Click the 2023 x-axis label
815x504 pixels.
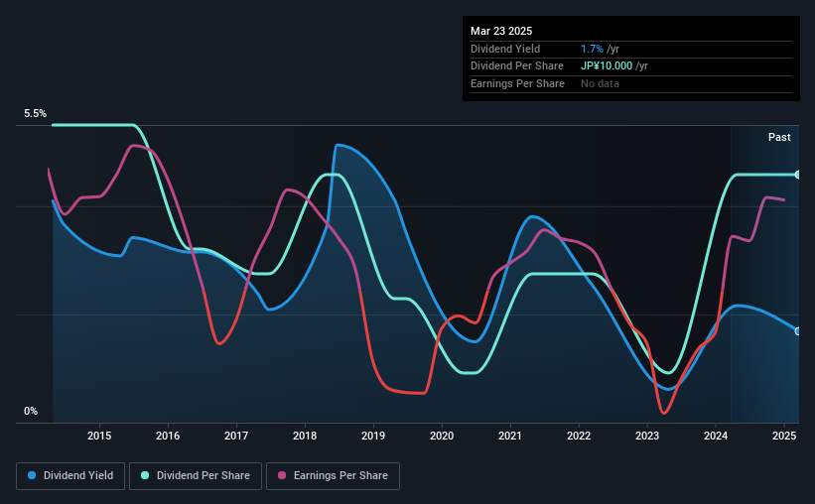tap(647, 436)
